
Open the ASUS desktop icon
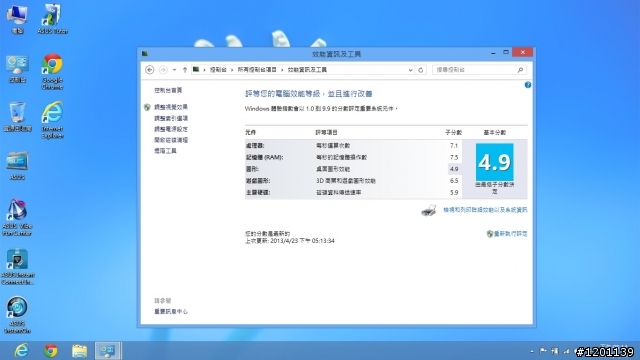point(17,165)
